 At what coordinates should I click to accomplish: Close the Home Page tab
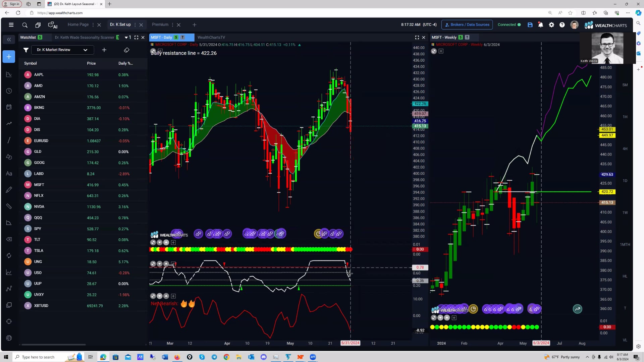(x=99, y=25)
